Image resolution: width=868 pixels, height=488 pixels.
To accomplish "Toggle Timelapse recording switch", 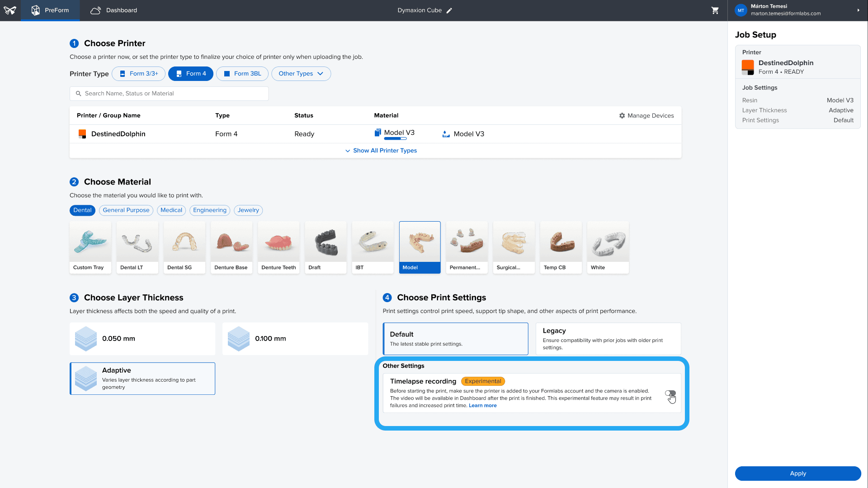I will [670, 393].
